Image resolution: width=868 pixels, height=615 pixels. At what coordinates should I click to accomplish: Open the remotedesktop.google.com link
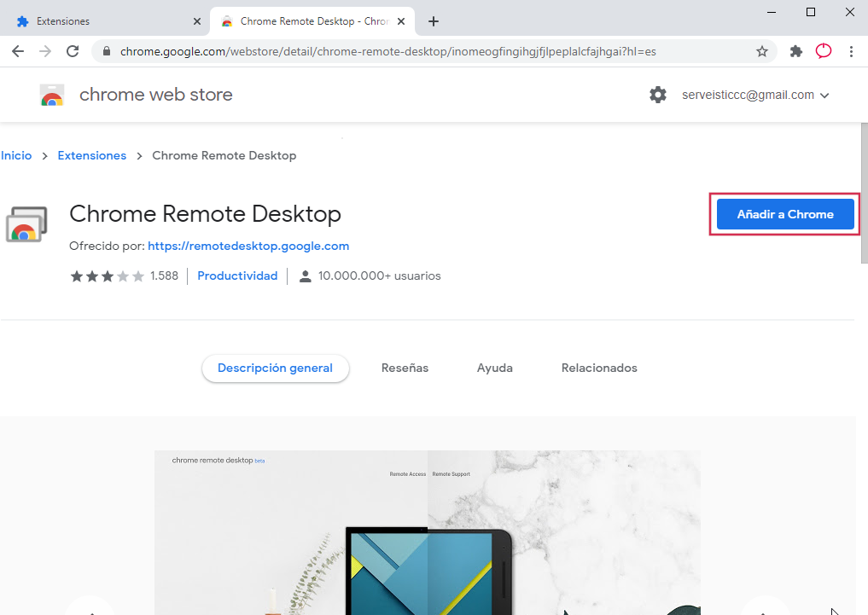point(248,247)
